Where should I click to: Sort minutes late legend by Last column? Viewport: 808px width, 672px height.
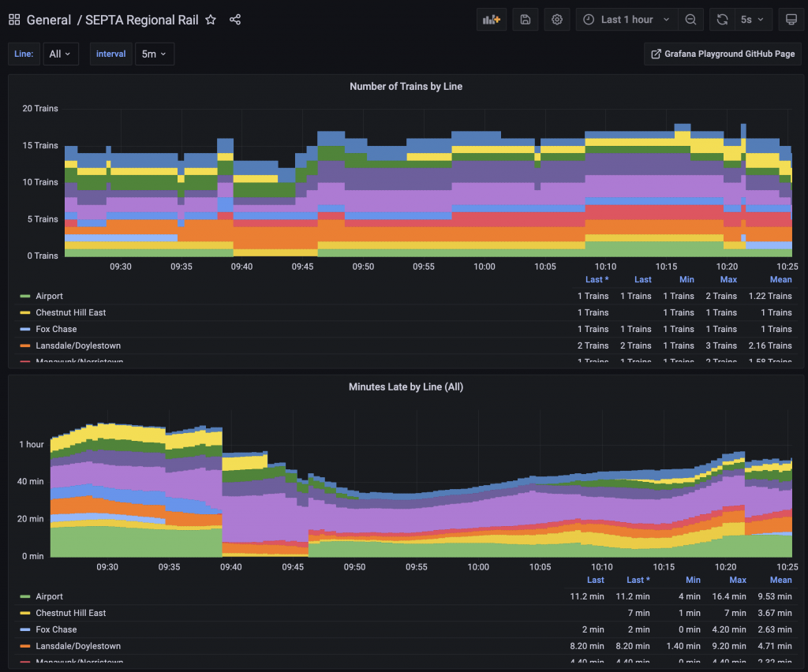pos(595,580)
